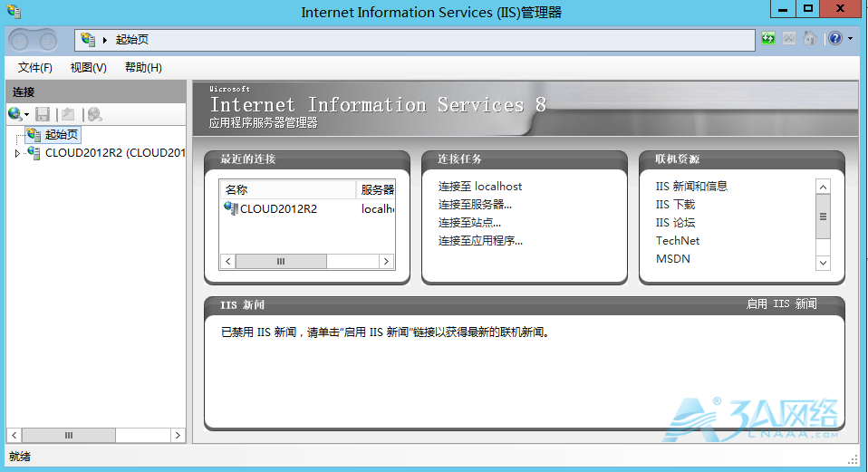
Task: Click 连接至 localhost link
Action: [x=480, y=187]
